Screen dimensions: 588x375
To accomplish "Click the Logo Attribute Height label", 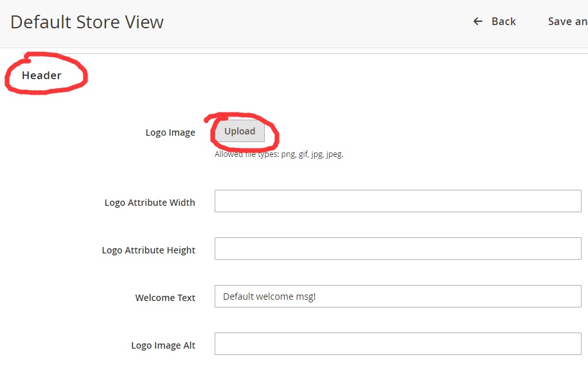I will 148,250.
